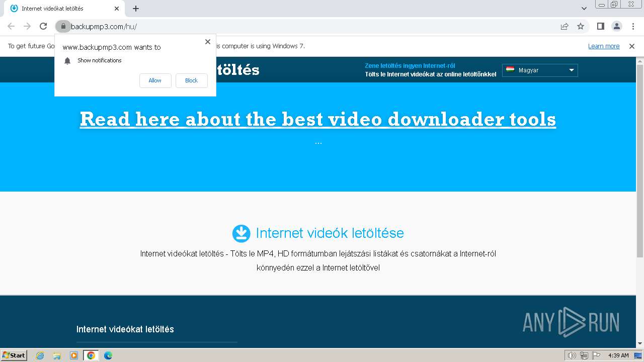Click the Tölts le Internet videókat text
The width and height of the screenshot is (644, 362).
click(x=431, y=74)
